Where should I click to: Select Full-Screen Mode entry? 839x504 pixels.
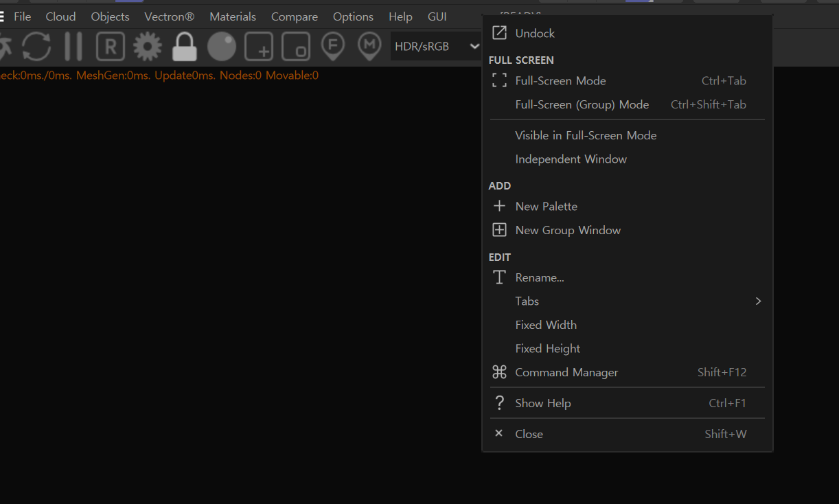click(x=628, y=81)
